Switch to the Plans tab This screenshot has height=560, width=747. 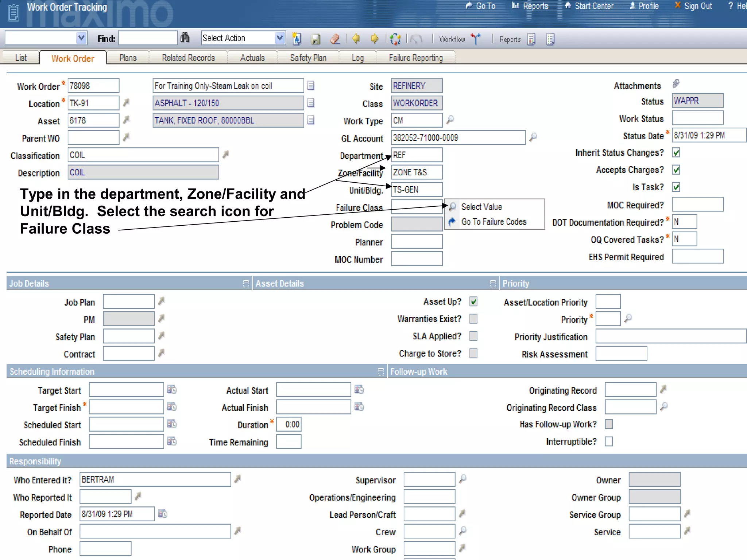(x=128, y=58)
